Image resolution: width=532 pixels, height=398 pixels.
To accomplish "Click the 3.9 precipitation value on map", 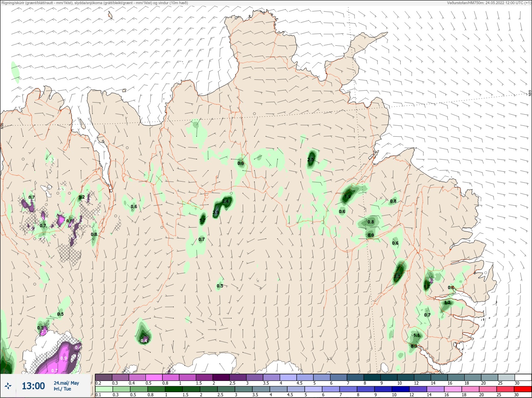I will coord(216,212).
